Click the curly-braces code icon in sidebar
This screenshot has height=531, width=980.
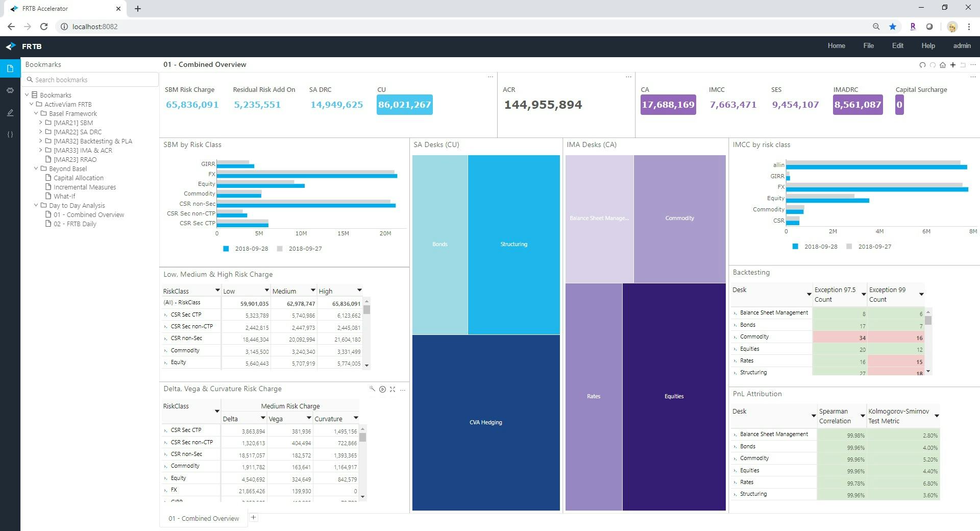pyautogui.click(x=10, y=134)
